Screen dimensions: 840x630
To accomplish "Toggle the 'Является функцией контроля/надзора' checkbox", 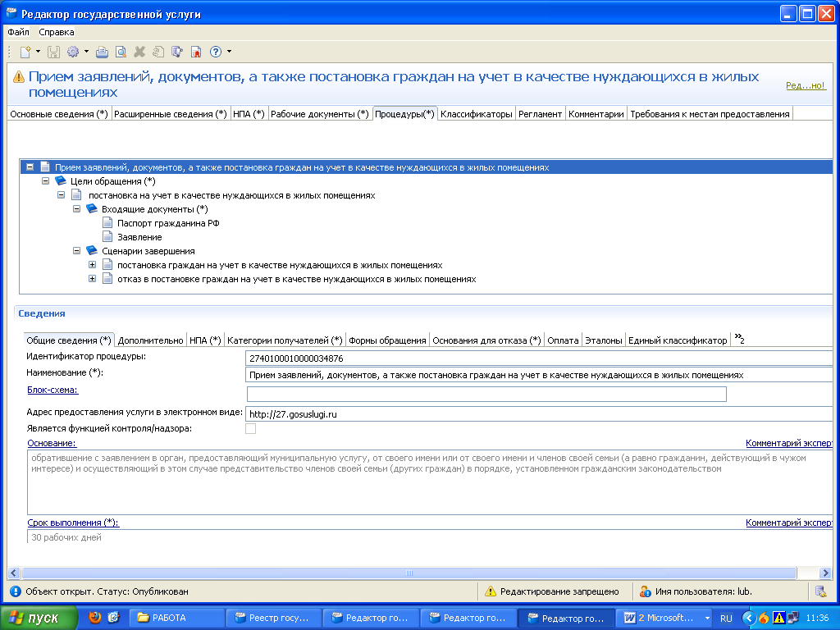I will (250, 428).
